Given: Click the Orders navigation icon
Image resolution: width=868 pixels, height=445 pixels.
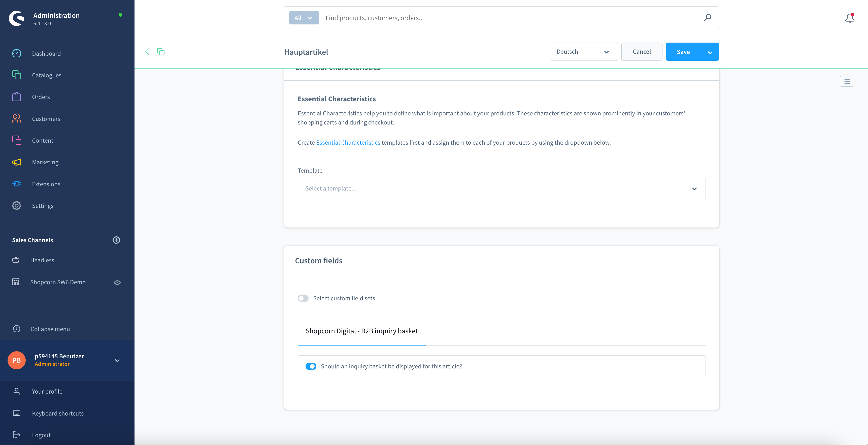Looking at the screenshot, I should coord(16,97).
